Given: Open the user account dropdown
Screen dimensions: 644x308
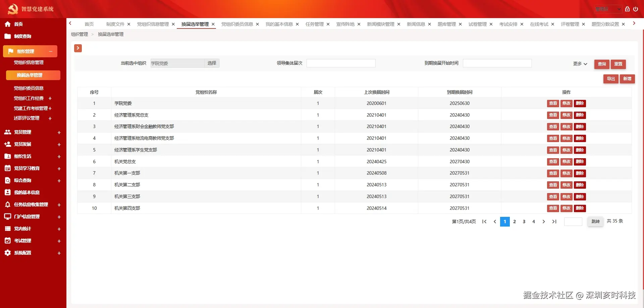Looking at the screenshot, I should click(608, 9).
